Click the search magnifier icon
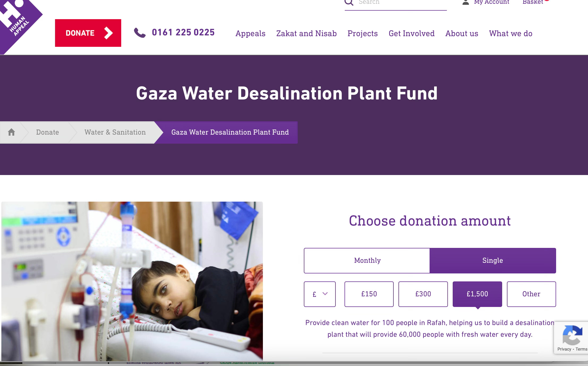 tap(349, 2)
